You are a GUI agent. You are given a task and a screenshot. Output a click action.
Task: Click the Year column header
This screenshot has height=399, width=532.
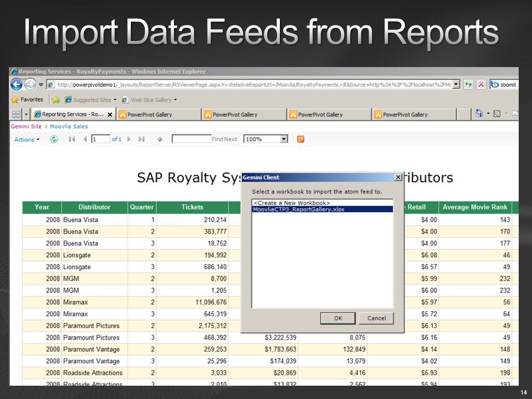click(x=42, y=207)
